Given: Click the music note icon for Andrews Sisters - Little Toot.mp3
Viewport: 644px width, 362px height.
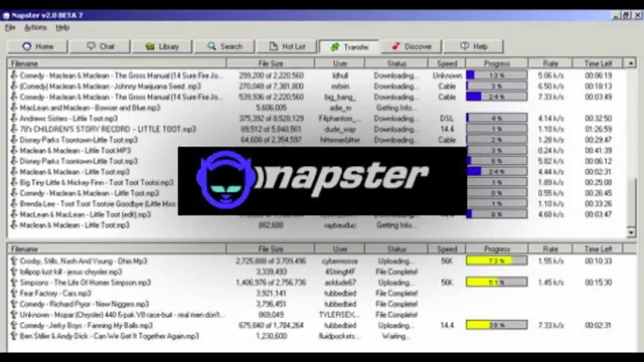Looking at the screenshot, I should click(14, 118).
